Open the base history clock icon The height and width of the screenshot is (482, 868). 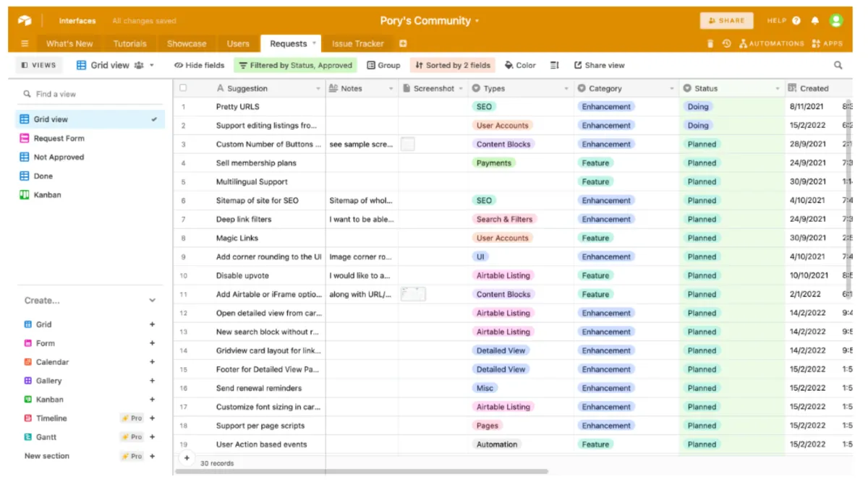726,43
